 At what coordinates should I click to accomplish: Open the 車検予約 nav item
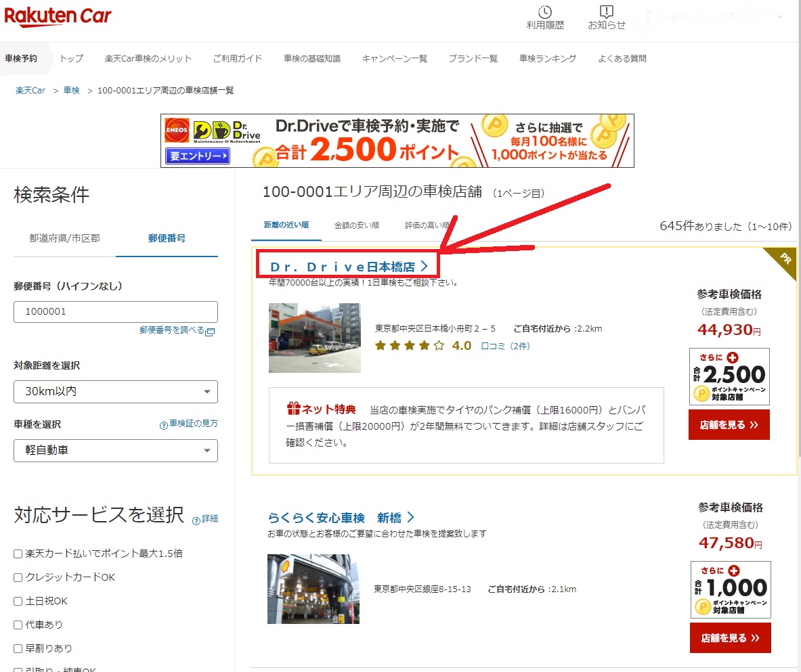click(21, 58)
